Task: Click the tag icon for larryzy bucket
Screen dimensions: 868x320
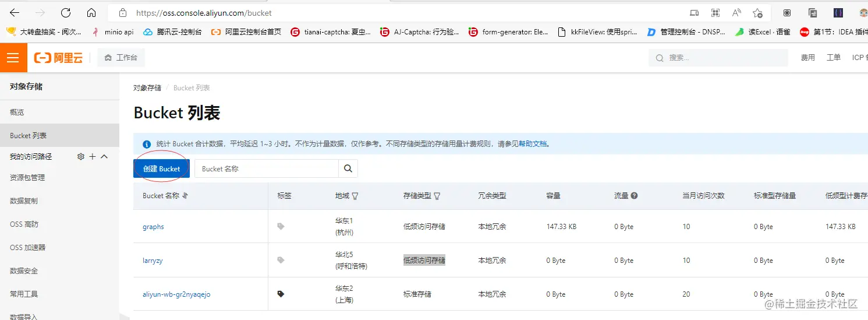Action: 281,260
